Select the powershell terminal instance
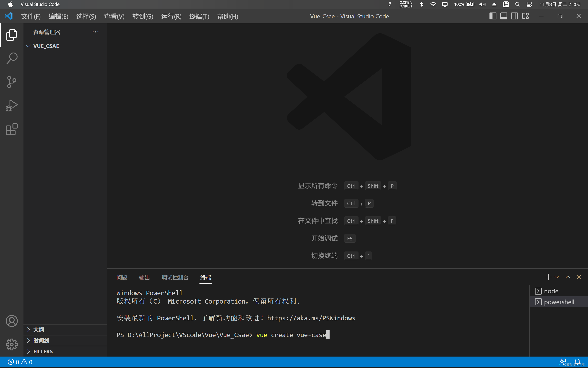 click(558, 302)
